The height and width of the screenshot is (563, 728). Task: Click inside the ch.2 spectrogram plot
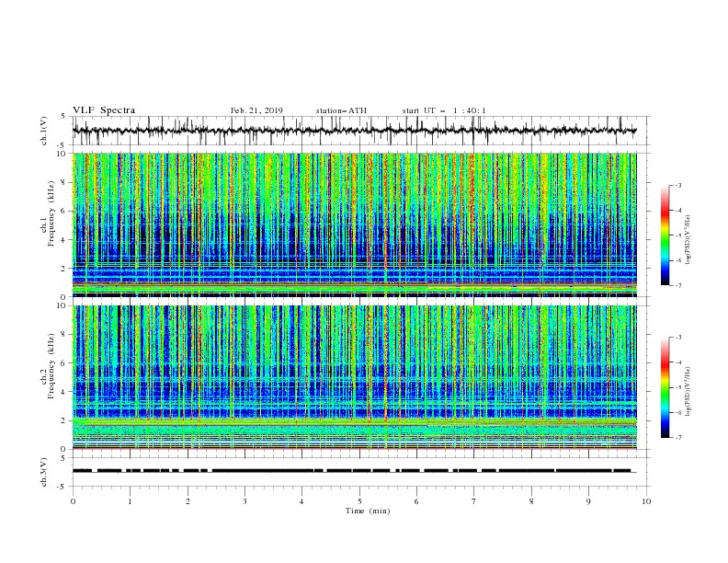tap(355, 377)
